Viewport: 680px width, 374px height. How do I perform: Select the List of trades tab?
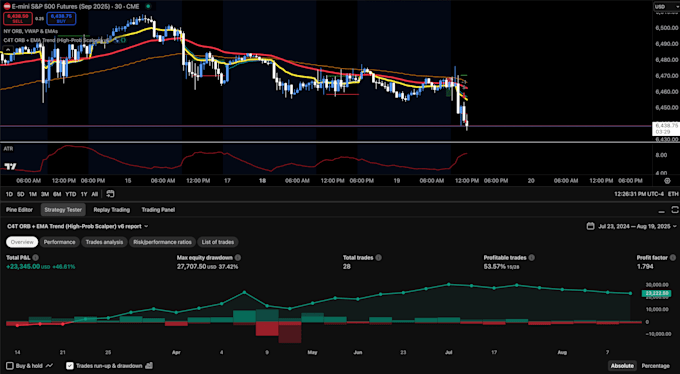pyautogui.click(x=218, y=242)
